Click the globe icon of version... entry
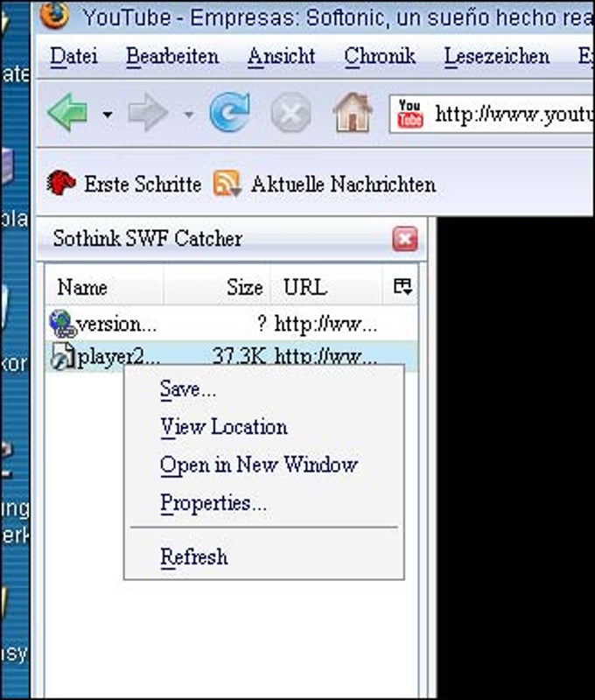This screenshot has width=595, height=700. 61,324
